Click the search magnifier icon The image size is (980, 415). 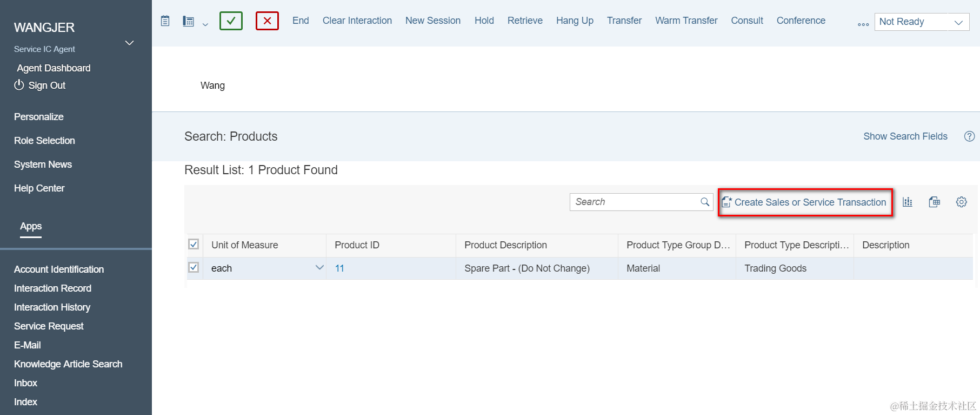(705, 202)
